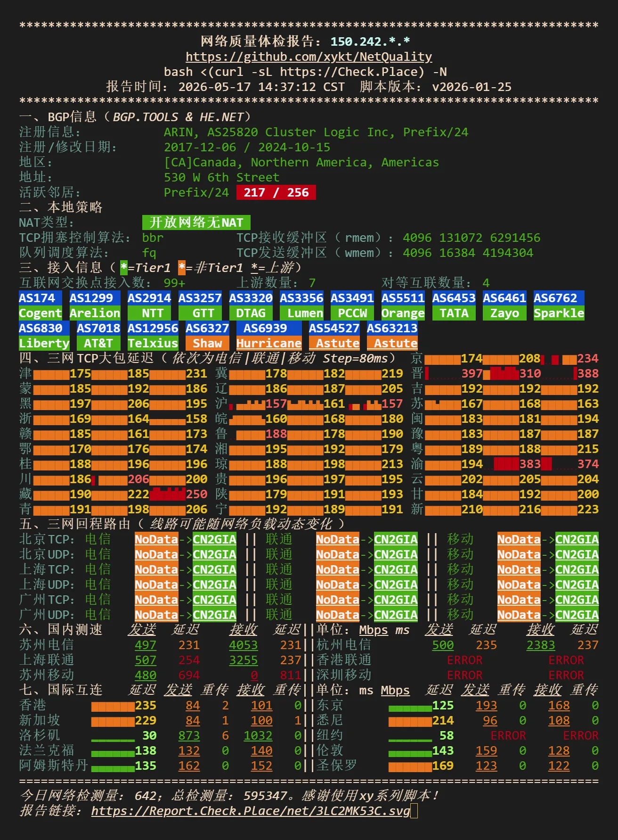Click the Zayo provider label
This screenshot has height=840, width=618.
[504, 313]
